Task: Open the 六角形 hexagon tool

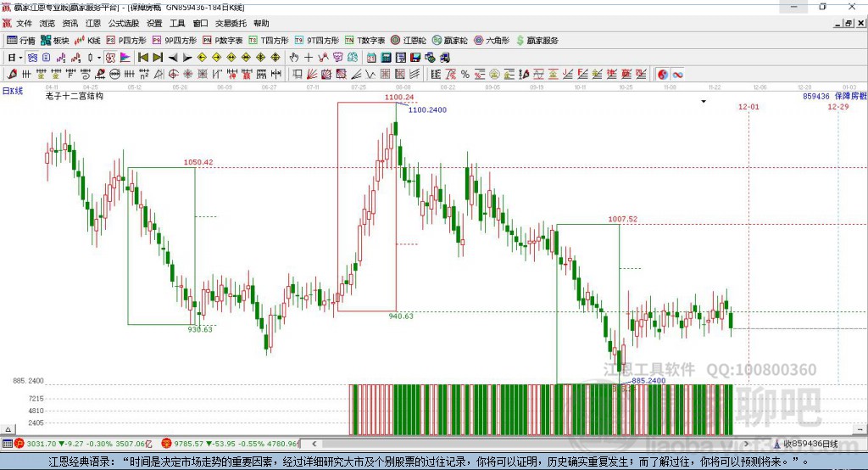Action: pyautogui.click(x=492, y=41)
